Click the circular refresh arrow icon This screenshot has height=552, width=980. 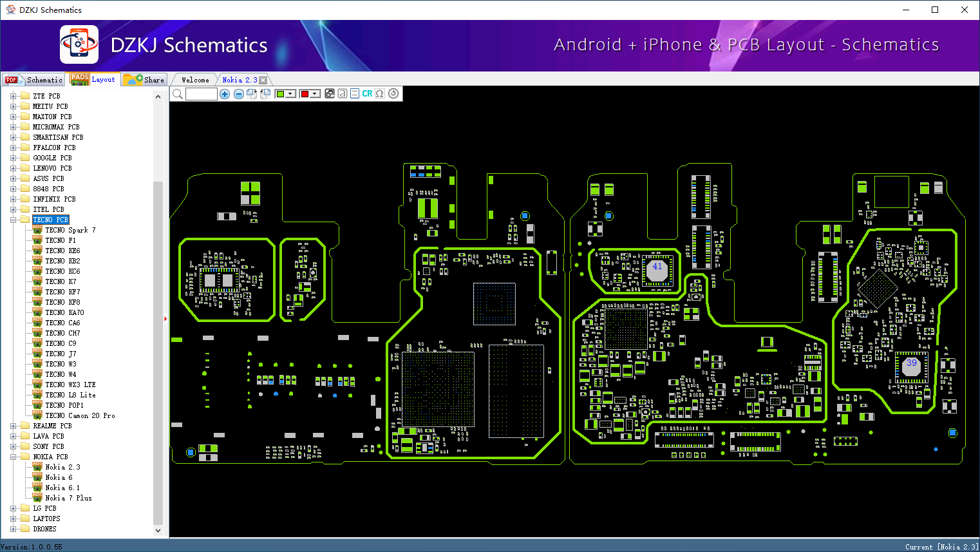[393, 93]
